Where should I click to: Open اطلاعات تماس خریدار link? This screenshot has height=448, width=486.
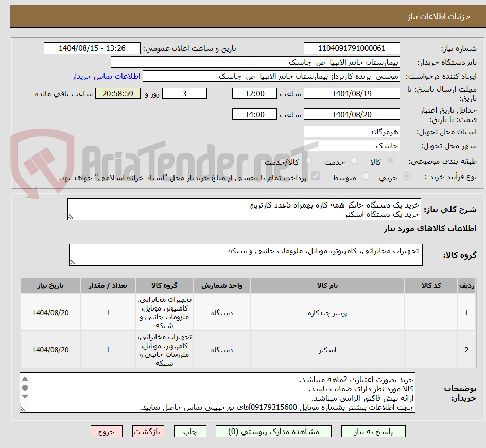point(106,76)
